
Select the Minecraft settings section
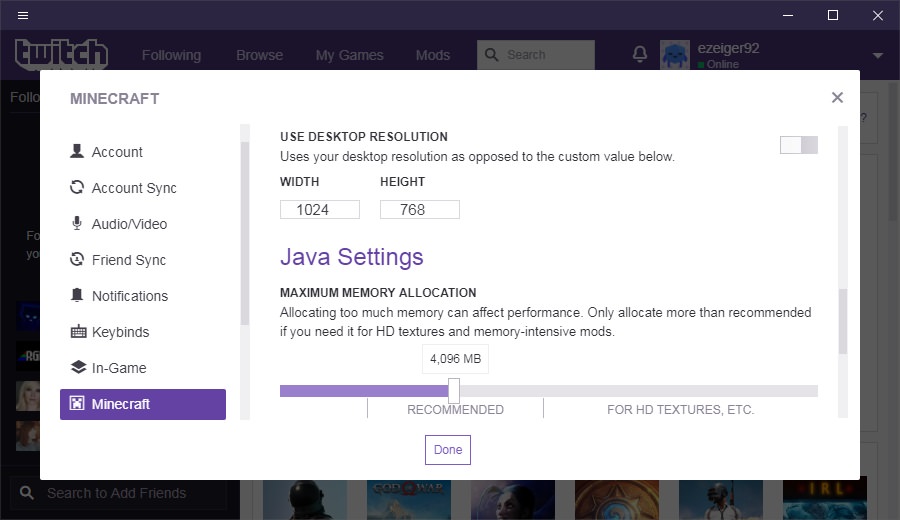142,404
